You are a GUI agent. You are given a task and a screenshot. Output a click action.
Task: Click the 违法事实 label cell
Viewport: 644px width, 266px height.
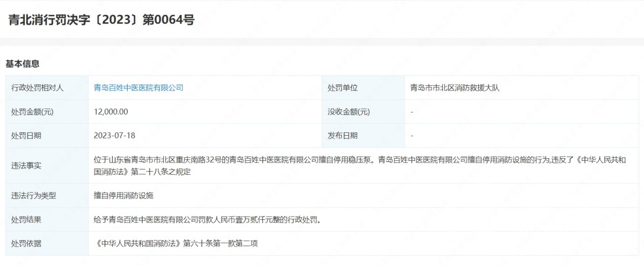26,166
